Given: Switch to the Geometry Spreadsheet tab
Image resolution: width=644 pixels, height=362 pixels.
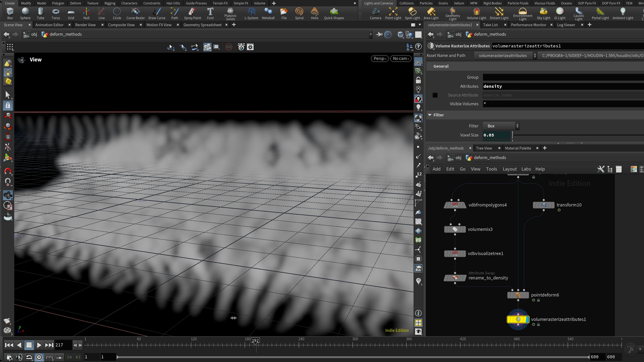Looking at the screenshot, I should (x=202, y=25).
